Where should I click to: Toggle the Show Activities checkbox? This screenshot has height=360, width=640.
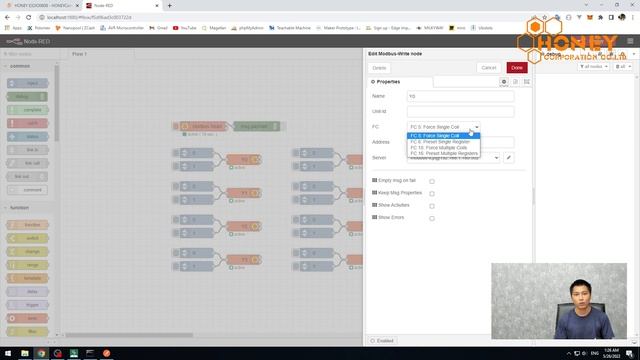pos(432,206)
